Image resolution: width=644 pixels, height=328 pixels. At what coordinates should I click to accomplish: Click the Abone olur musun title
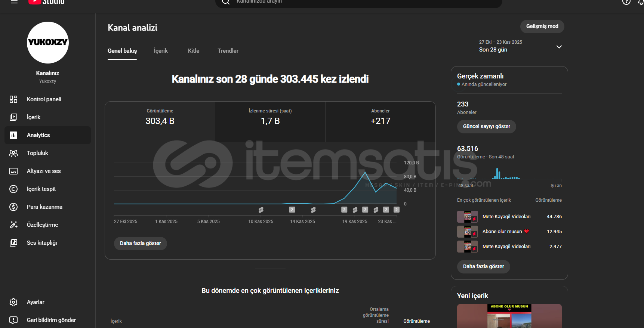pyautogui.click(x=506, y=232)
